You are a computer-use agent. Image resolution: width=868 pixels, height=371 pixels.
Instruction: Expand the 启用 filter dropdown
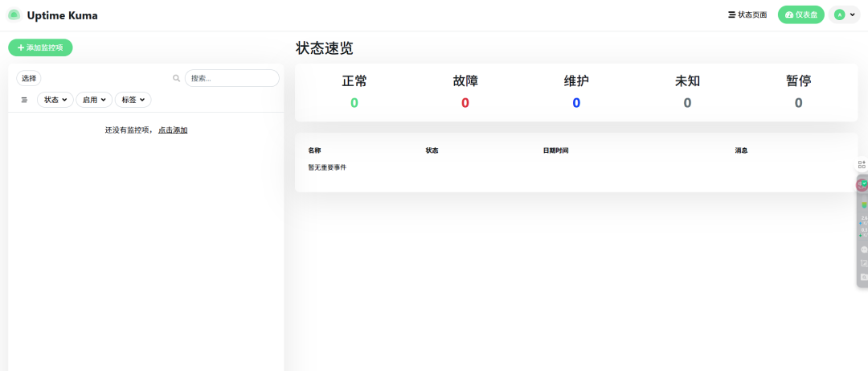94,100
